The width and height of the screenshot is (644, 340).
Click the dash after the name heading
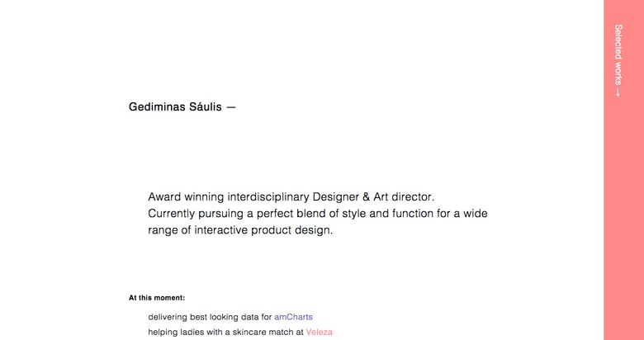(x=230, y=106)
